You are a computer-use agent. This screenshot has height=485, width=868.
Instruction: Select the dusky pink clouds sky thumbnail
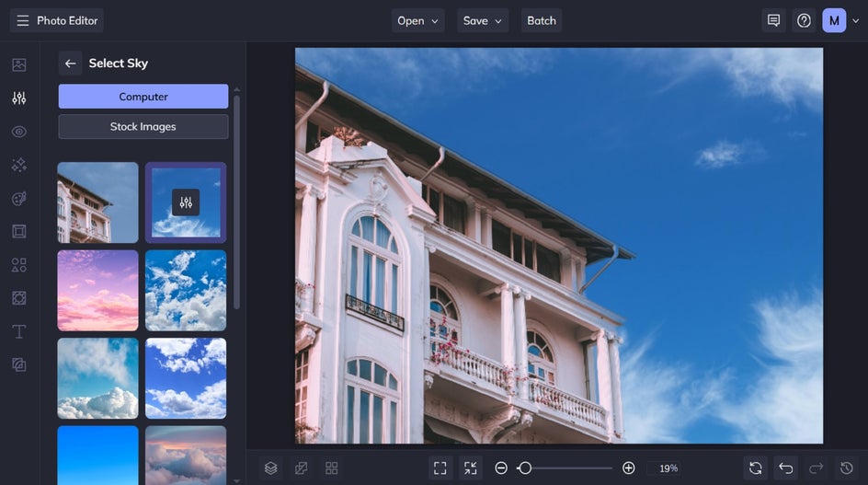click(x=186, y=456)
